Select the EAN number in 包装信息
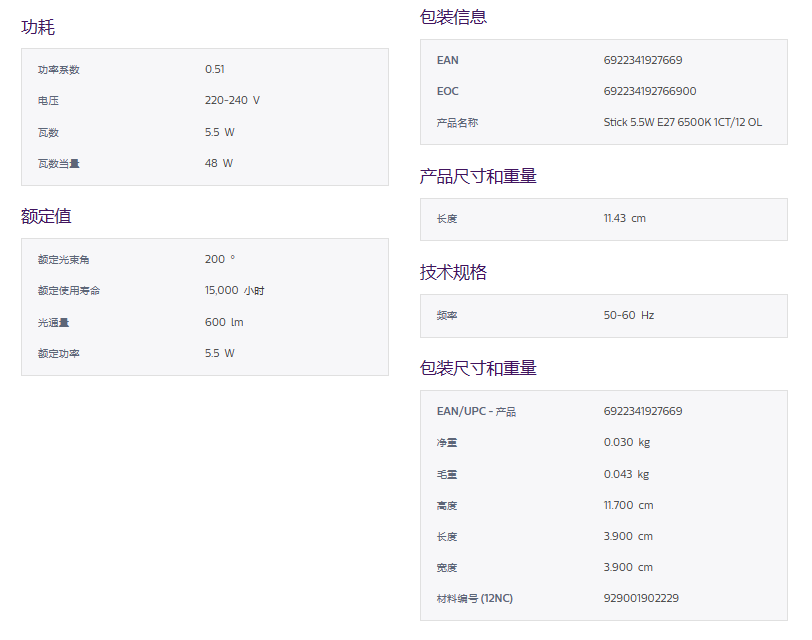 point(643,60)
